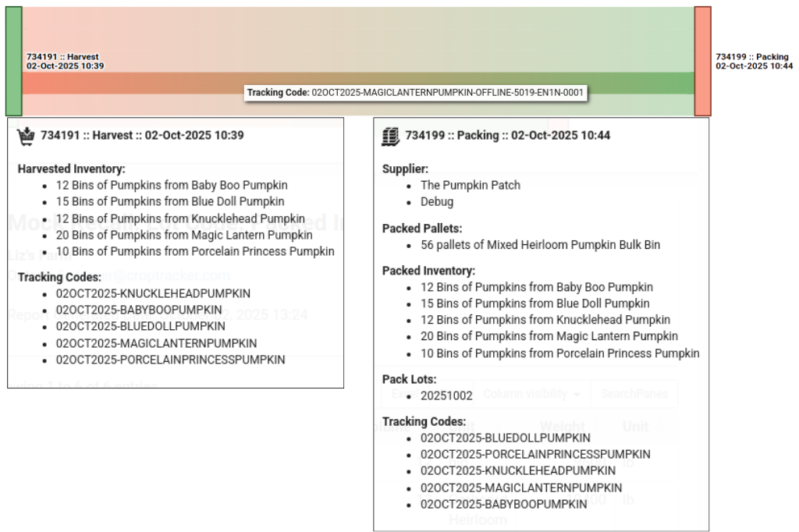This screenshot has height=532, width=799.
Task: Select the red Packing node bar
Action: [702, 61]
